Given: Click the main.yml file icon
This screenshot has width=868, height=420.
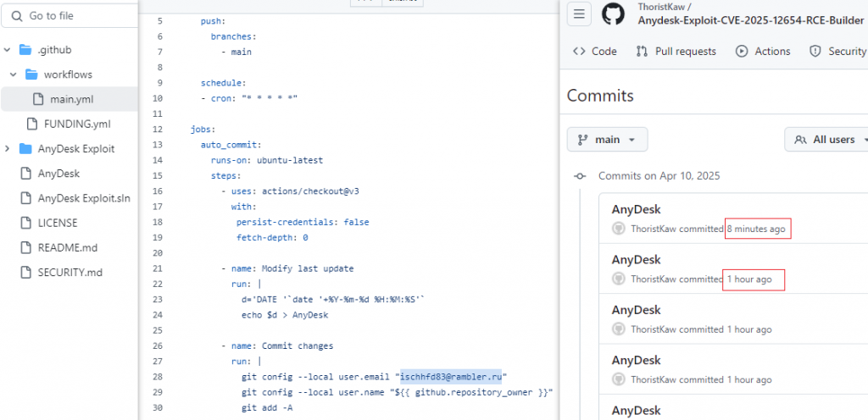Looking at the screenshot, I should pyautogui.click(x=37, y=99).
